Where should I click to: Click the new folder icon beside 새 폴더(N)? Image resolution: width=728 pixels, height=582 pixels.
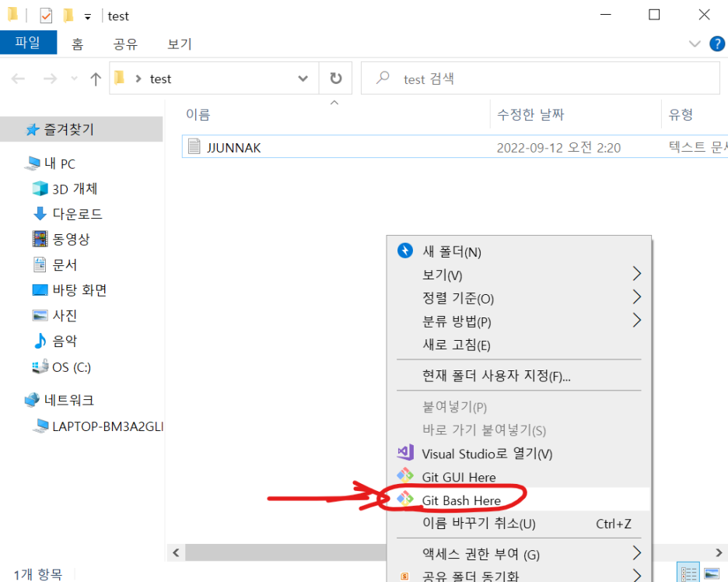tap(405, 251)
